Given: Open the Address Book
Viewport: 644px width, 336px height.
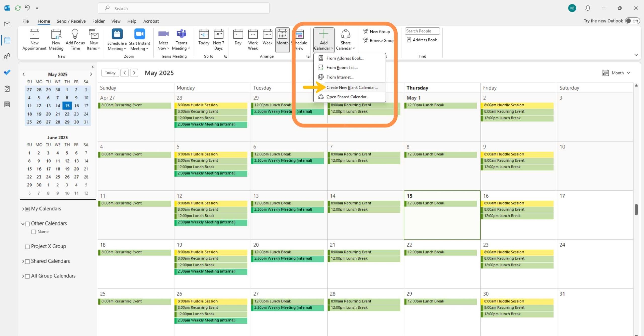Looking at the screenshot, I should (422, 40).
